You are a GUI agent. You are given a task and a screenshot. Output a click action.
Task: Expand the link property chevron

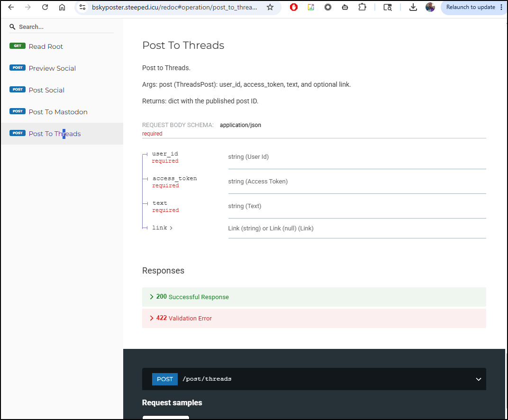tap(171, 228)
